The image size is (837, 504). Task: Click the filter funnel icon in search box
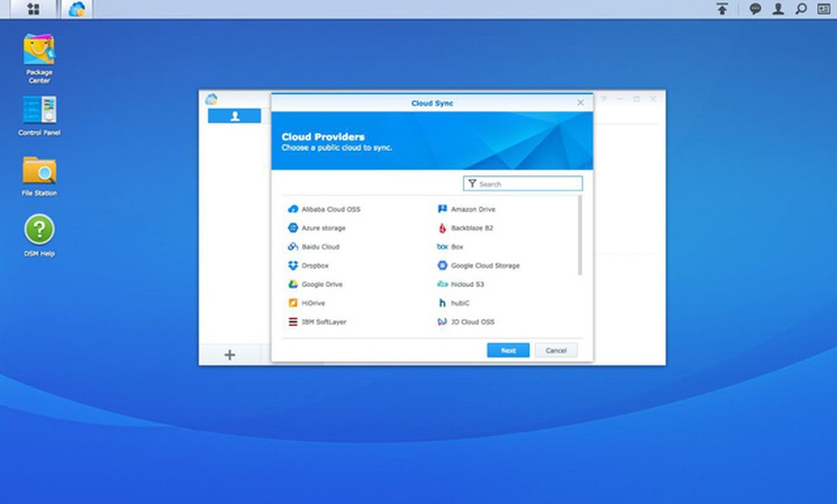coord(472,184)
